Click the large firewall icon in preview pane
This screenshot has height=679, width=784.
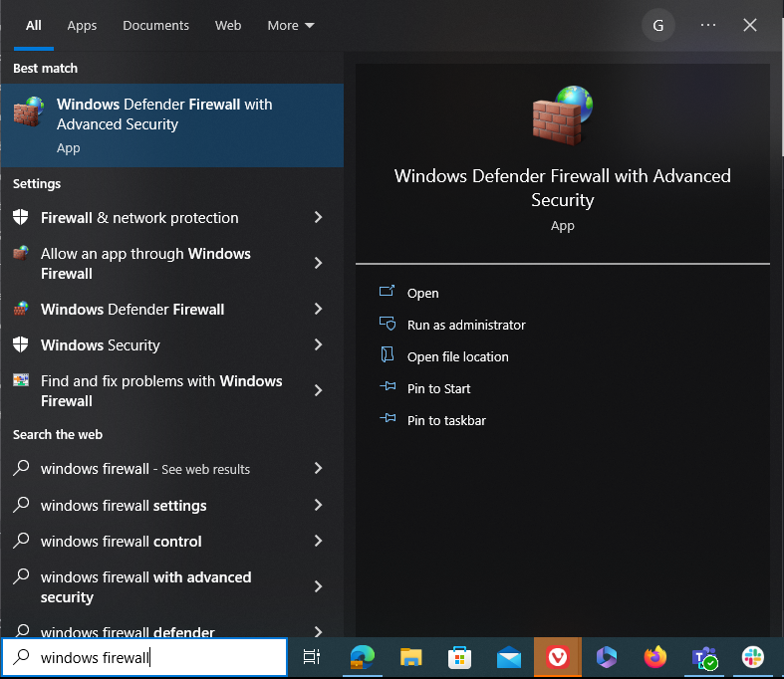pyautogui.click(x=563, y=115)
